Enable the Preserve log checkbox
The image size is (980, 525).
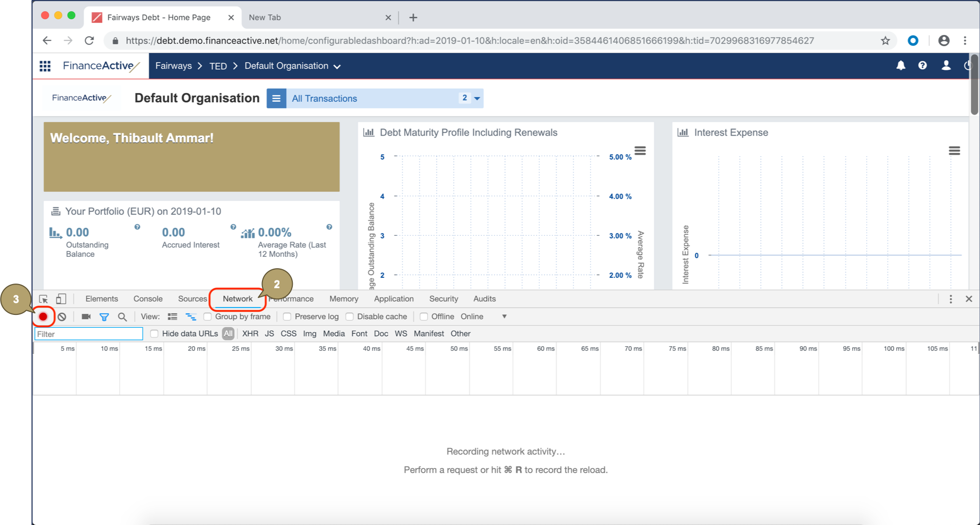click(x=287, y=316)
